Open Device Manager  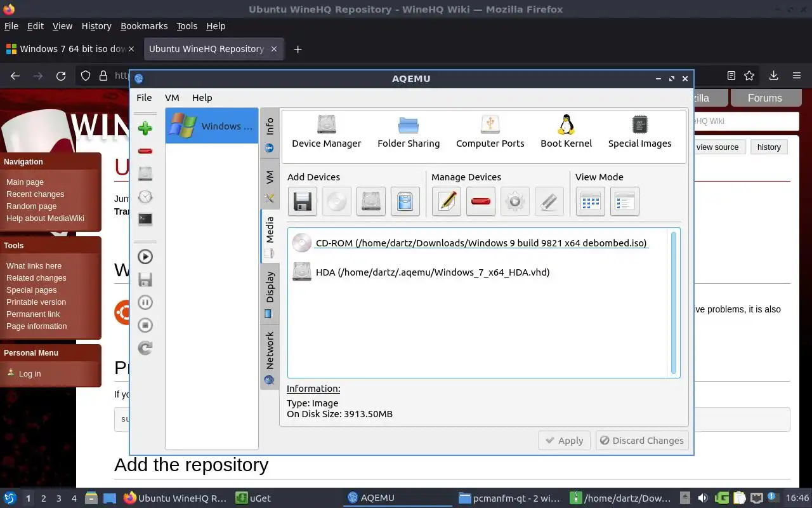point(326,132)
